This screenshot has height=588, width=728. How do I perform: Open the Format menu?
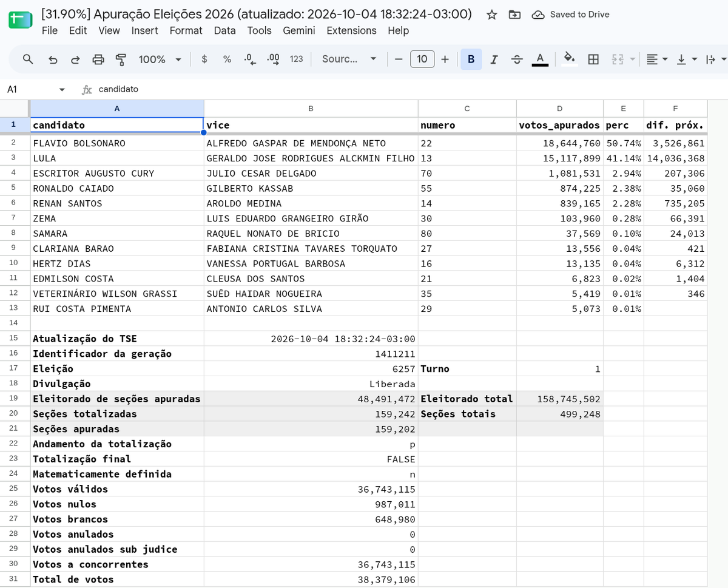[186, 30]
